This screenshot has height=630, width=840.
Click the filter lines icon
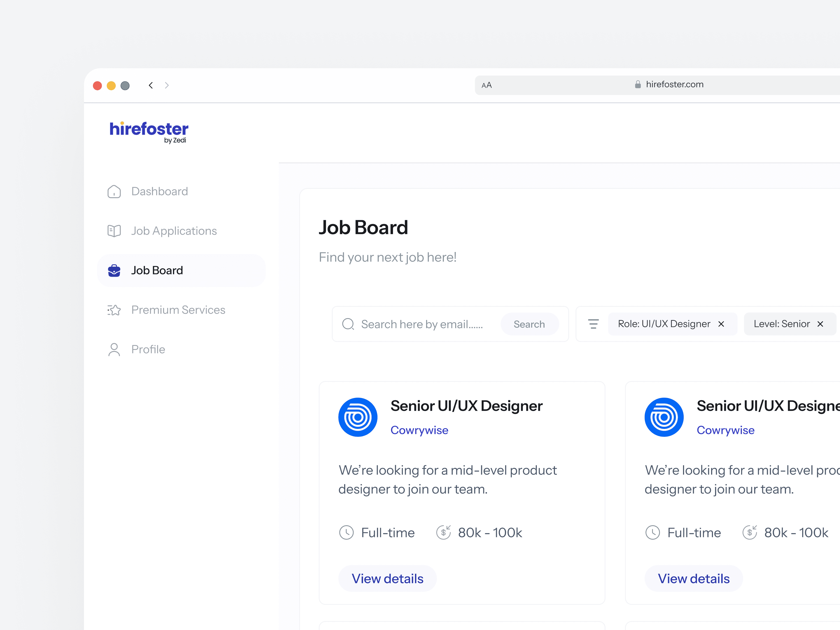[x=593, y=324]
